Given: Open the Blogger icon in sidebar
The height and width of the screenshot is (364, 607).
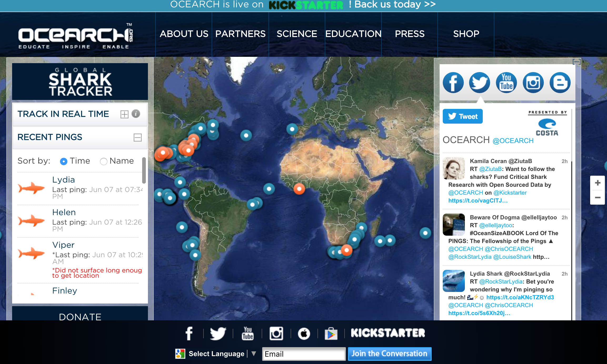Looking at the screenshot, I should [560, 83].
